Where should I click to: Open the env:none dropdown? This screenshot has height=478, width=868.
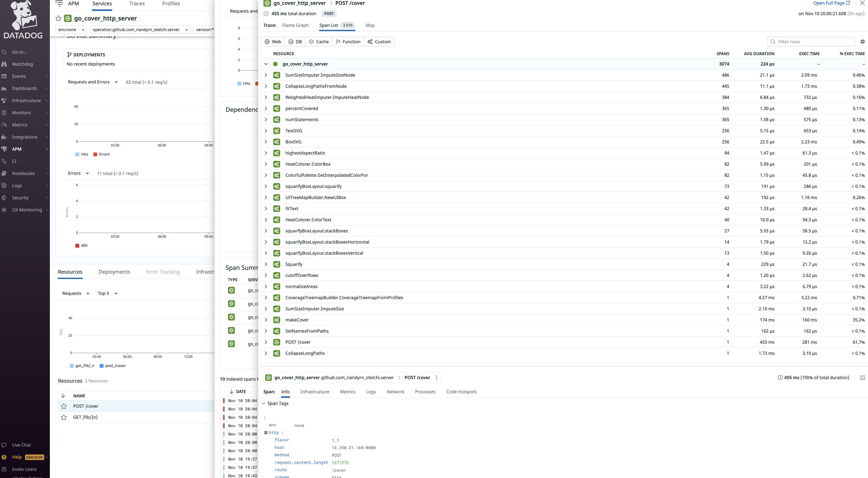pyautogui.click(x=71, y=30)
